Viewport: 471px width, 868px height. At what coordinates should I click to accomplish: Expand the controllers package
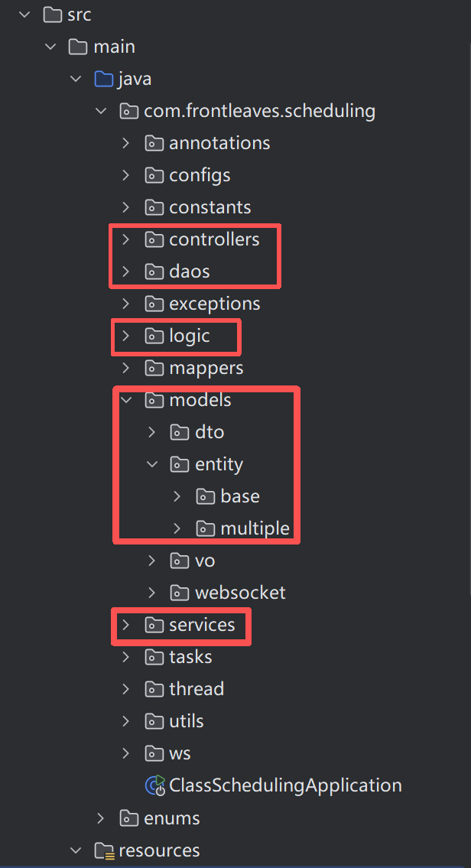pos(125,239)
